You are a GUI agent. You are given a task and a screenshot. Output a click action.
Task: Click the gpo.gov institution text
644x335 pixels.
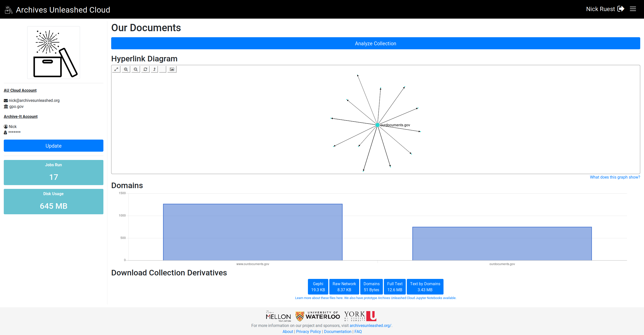[16, 106]
